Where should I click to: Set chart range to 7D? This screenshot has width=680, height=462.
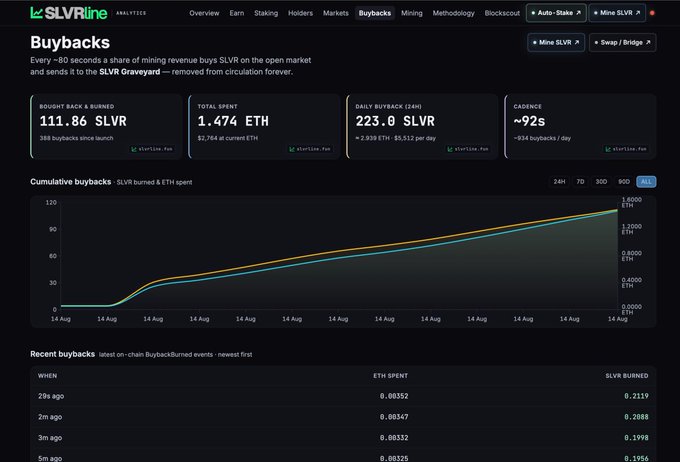pos(580,182)
